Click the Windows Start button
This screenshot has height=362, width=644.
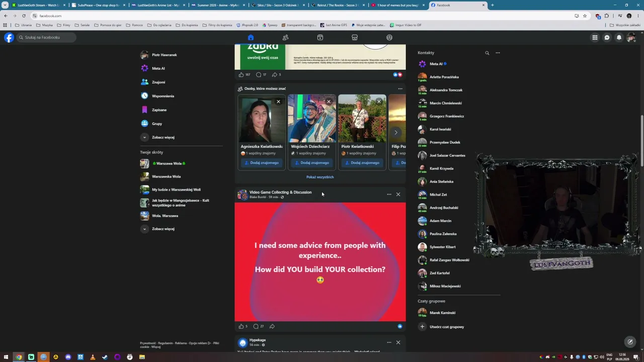[6, 357]
